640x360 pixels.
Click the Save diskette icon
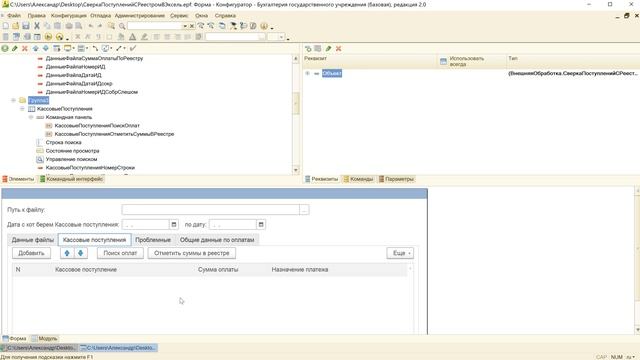(x=26, y=26)
